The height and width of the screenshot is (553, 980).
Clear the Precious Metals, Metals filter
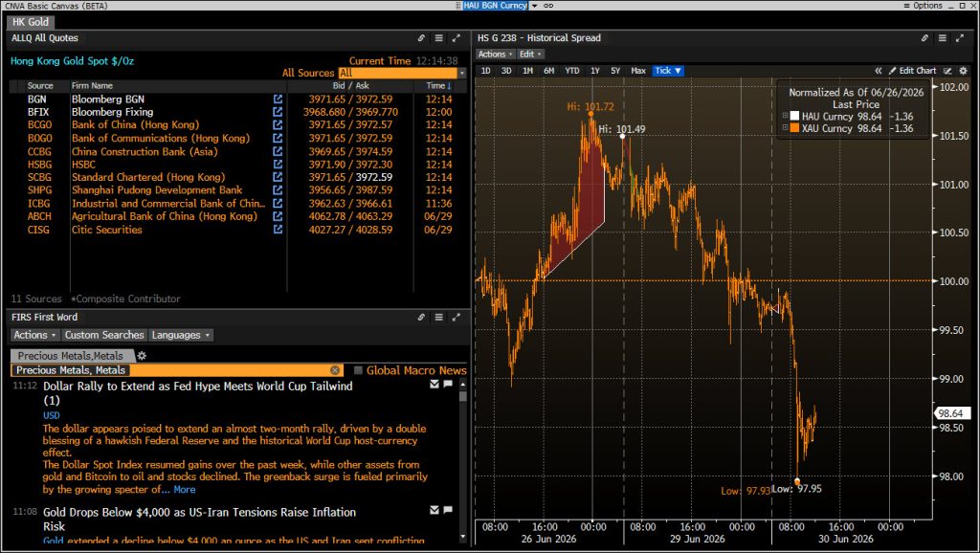pos(335,370)
